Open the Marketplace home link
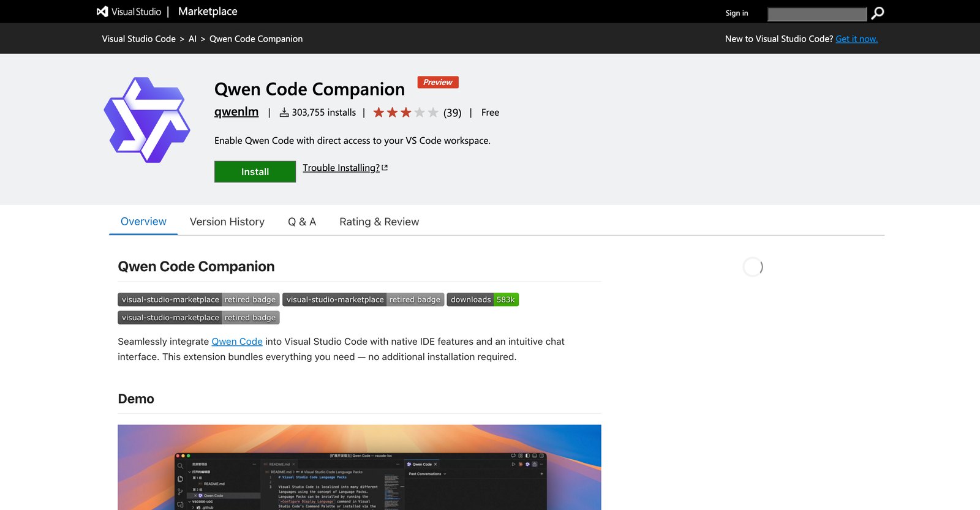Screen dimensions: 980x510 (208, 12)
